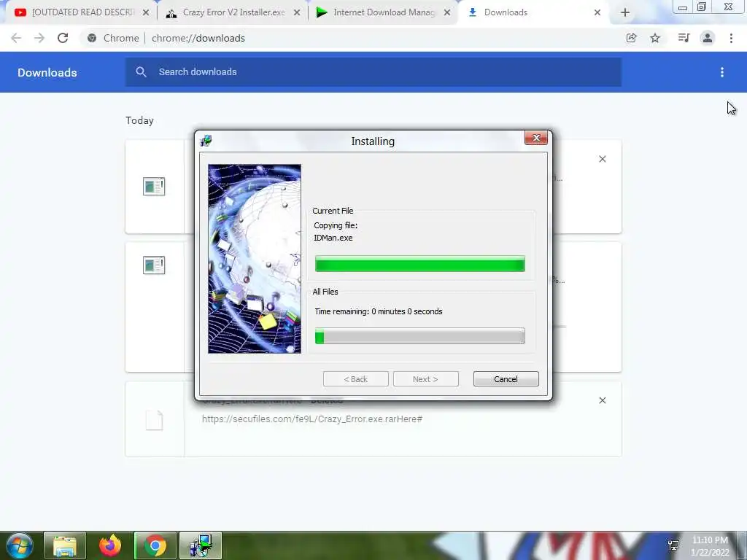Remove the first download from list
This screenshot has width=747, height=560.
coord(602,159)
